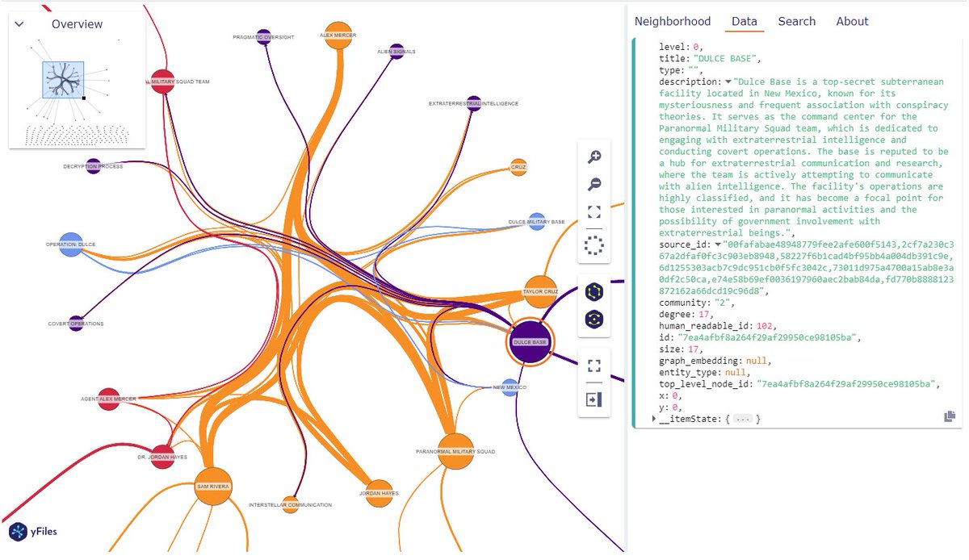Click the yFiles logo
Viewport: 969px width, 560px height.
tap(33, 532)
